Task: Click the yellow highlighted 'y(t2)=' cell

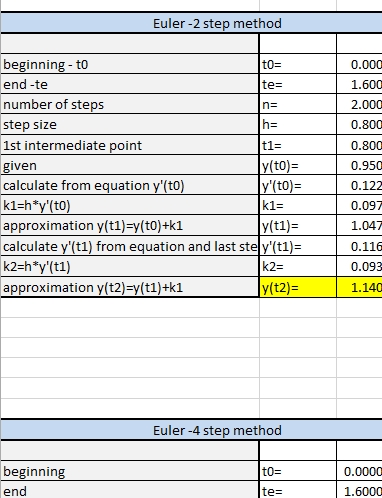Action: 298,287
